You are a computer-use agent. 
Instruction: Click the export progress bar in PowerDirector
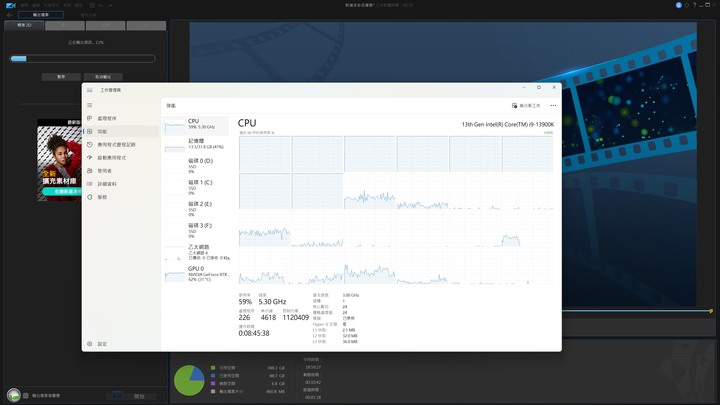pyautogui.click(x=83, y=59)
